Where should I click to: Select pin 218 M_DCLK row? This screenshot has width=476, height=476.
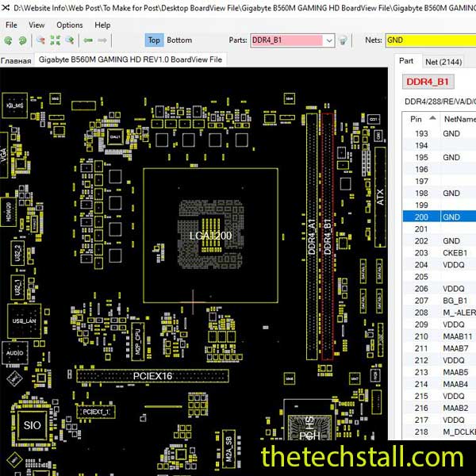click(x=440, y=432)
